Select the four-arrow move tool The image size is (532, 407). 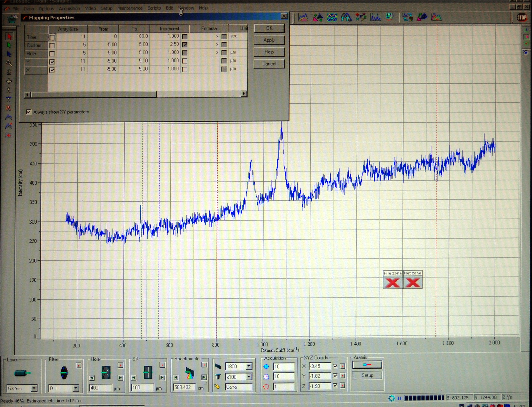pyautogui.click(x=9, y=81)
